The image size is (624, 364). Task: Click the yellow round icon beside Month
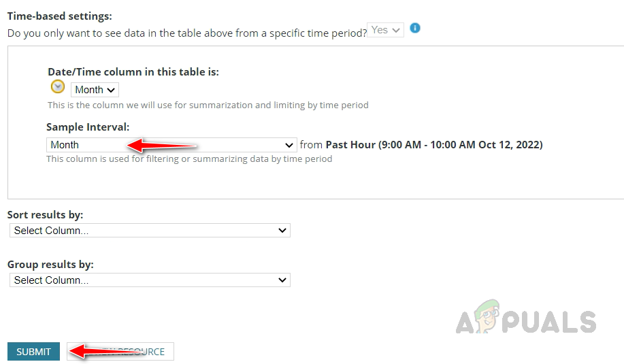(x=59, y=87)
